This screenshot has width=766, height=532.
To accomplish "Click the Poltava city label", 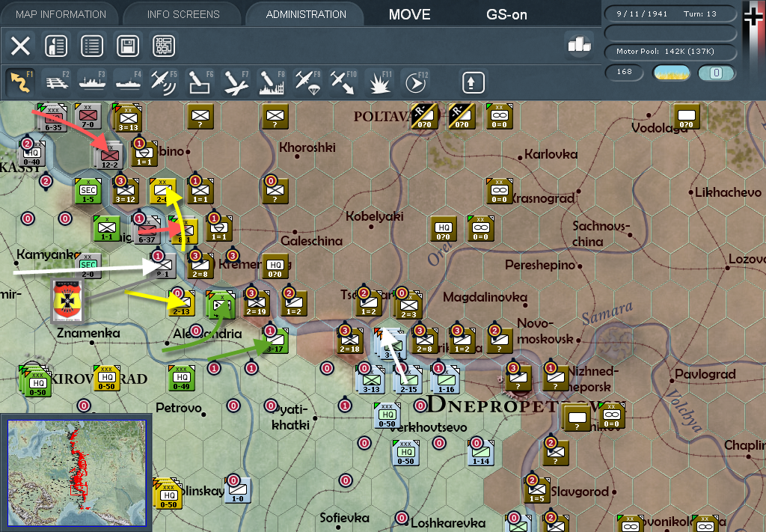I will click(x=382, y=116).
